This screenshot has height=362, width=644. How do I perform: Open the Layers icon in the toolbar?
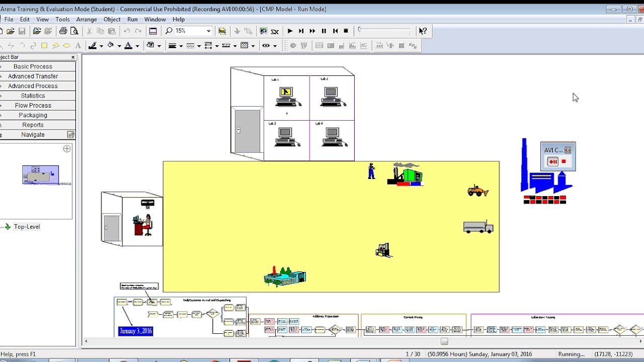(222, 31)
